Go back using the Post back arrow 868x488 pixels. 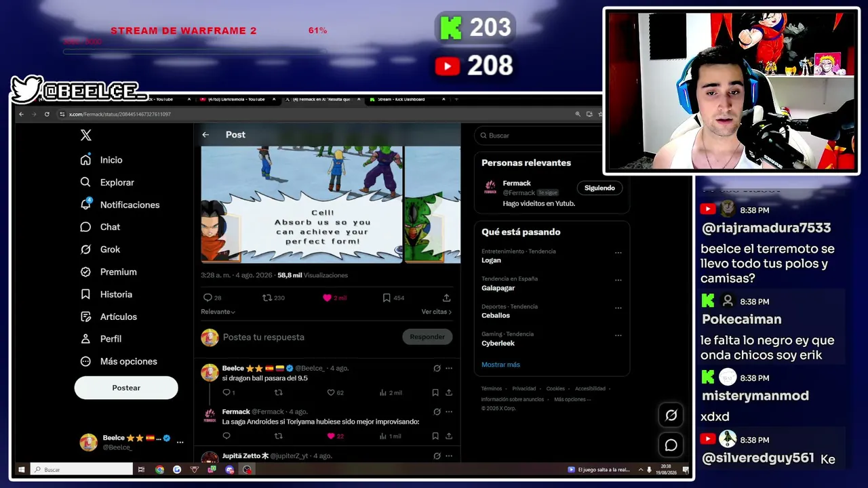coord(205,135)
